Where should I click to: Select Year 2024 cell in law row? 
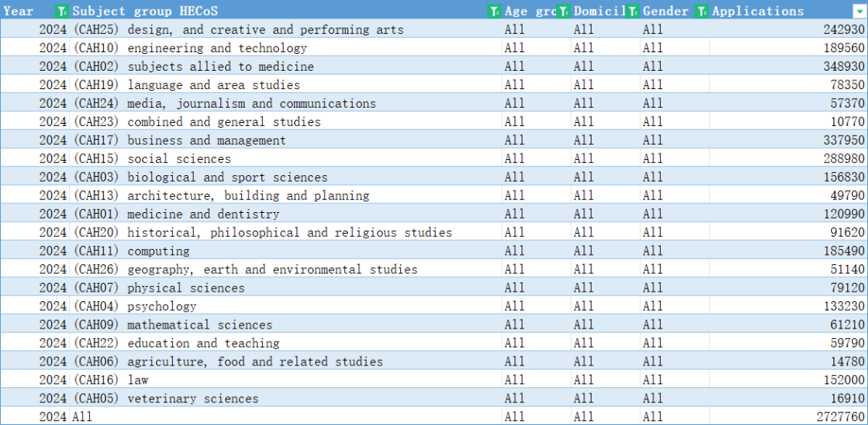pos(35,380)
